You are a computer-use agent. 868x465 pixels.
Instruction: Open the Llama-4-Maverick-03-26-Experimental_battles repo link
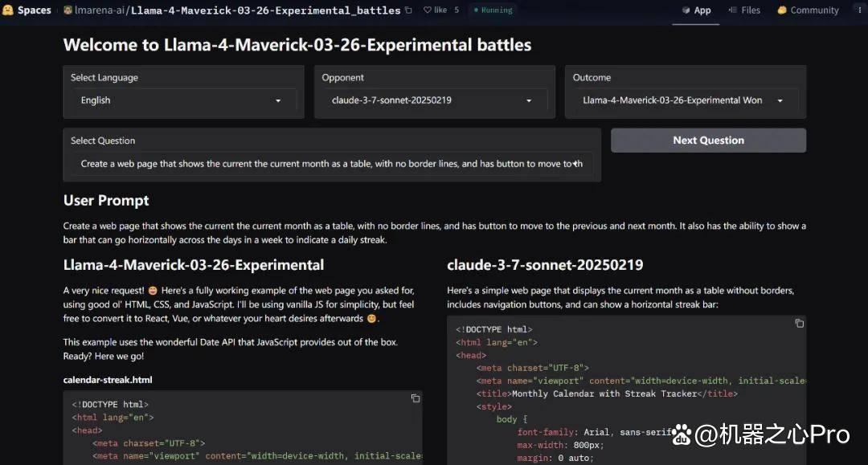click(266, 10)
